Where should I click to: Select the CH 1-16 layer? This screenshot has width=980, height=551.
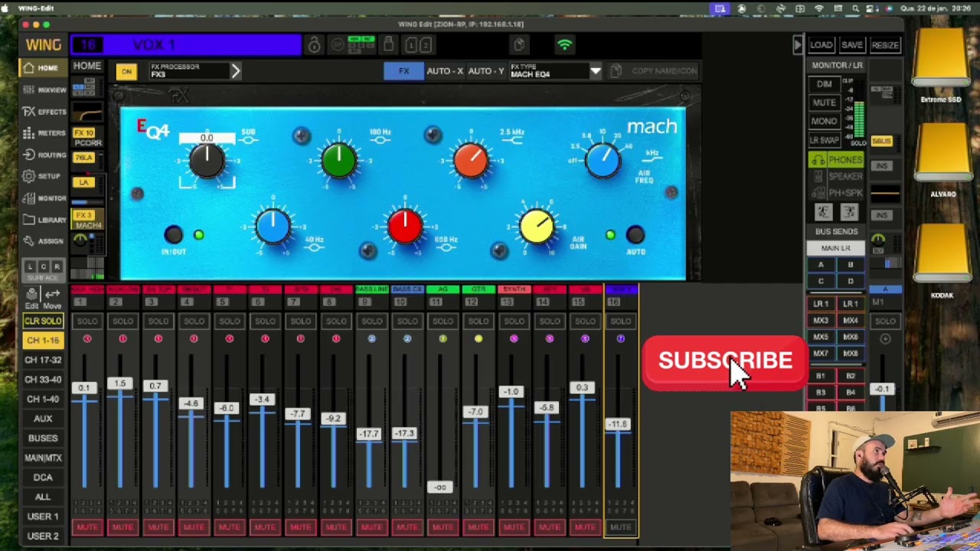point(43,341)
